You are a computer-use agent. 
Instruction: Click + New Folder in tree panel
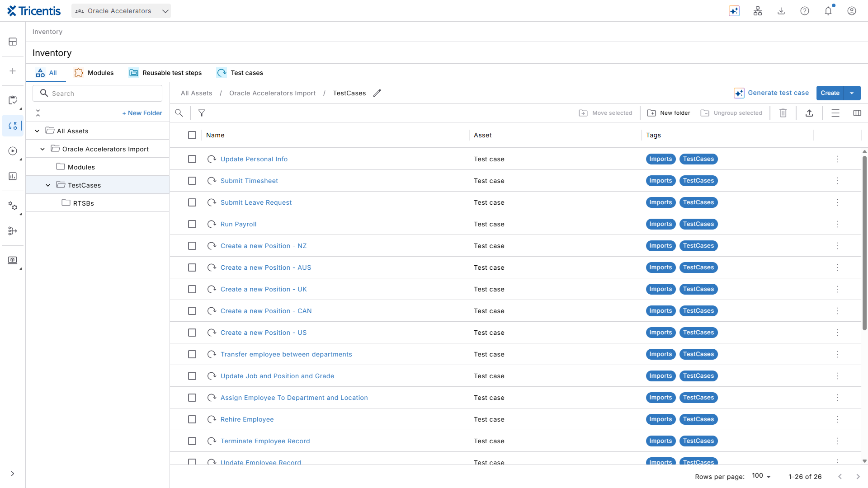142,113
